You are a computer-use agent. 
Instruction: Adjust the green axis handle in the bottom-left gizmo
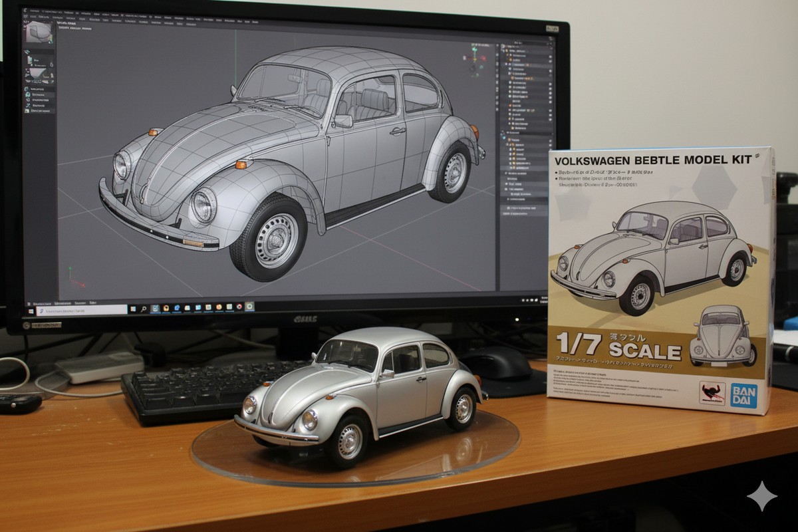[x=70, y=268]
